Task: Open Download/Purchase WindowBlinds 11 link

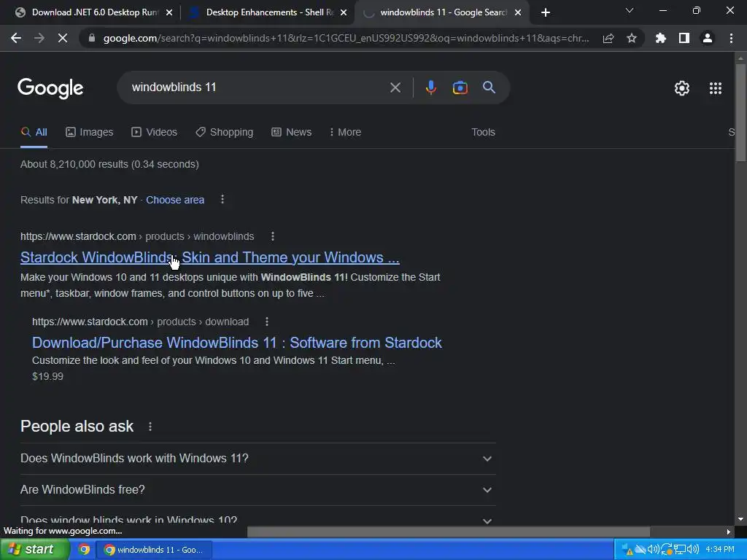Action: pos(237,343)
